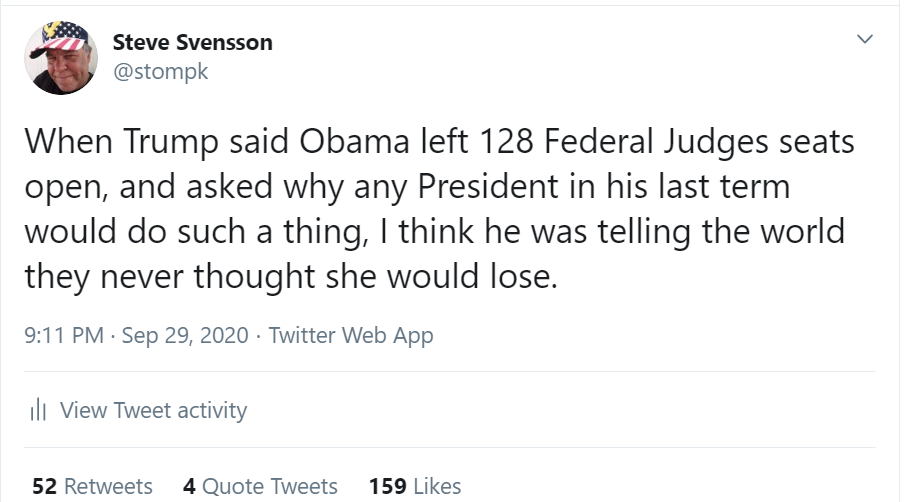Viewport: 905px width, 502px height.
Task: Open the Steve Svensson display name
Action: [192, 42]
